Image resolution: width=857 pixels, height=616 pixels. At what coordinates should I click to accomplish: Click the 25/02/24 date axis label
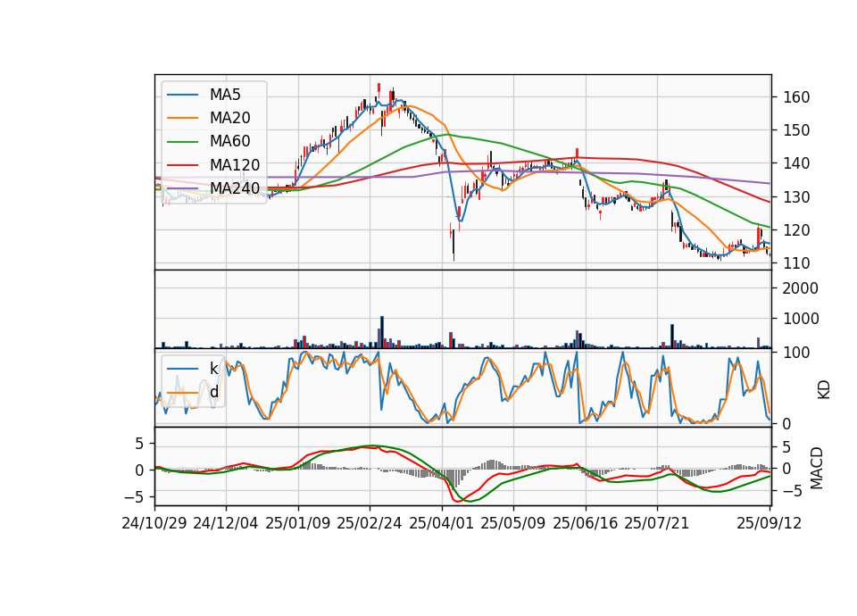(x=370, y=523)
